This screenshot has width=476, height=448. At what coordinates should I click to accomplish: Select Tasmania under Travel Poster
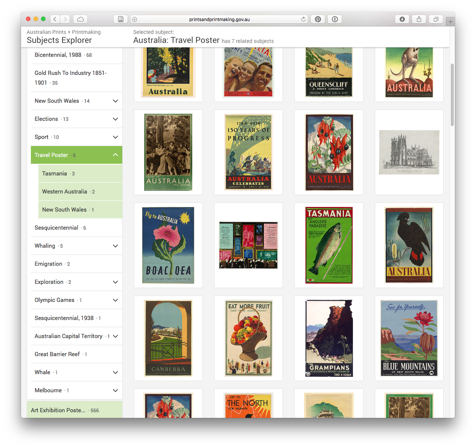pos(81,173)
